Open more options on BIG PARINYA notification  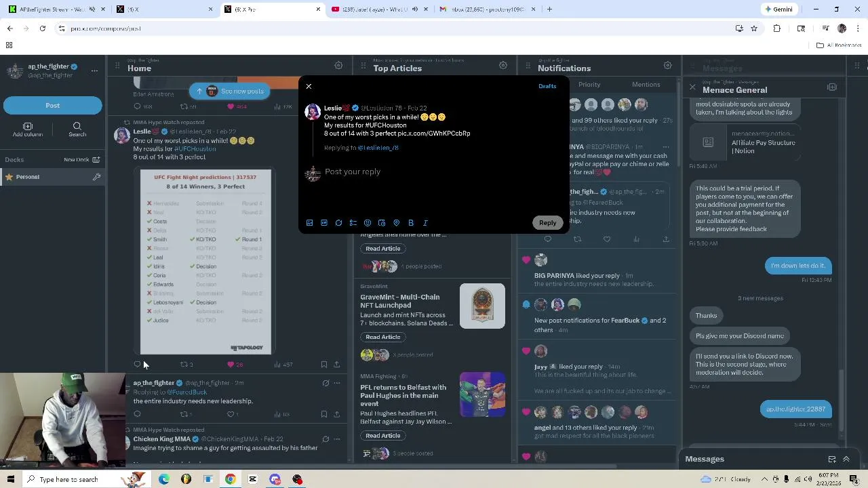point(666,147)
